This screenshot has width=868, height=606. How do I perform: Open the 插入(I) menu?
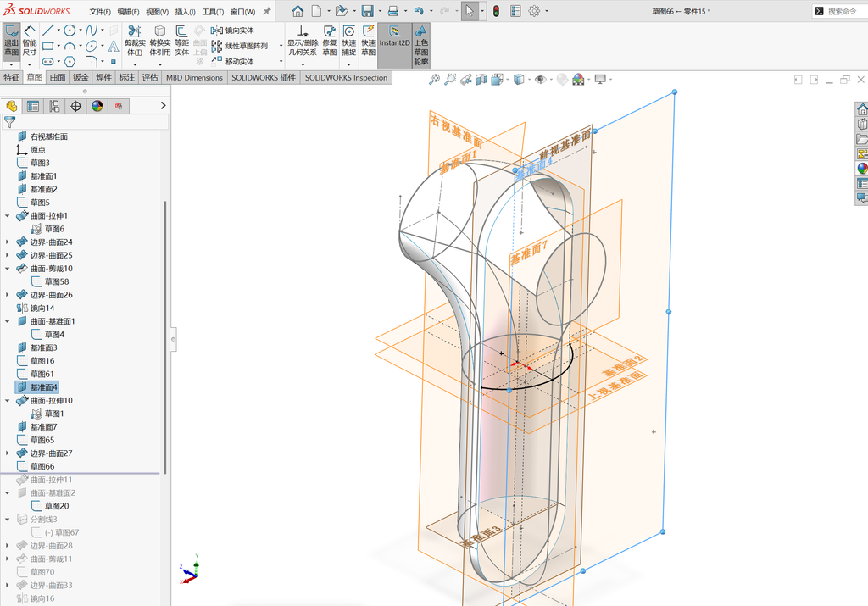click(x=185, y=12)
